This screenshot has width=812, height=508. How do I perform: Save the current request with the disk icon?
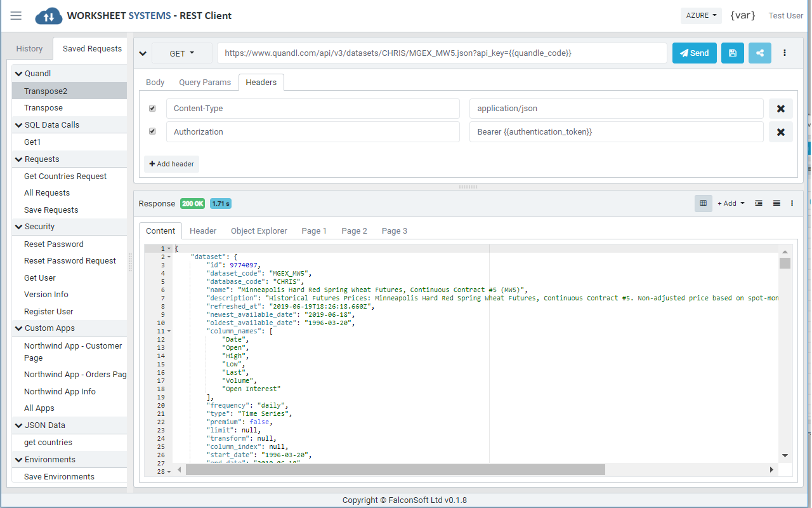point(733,53)
